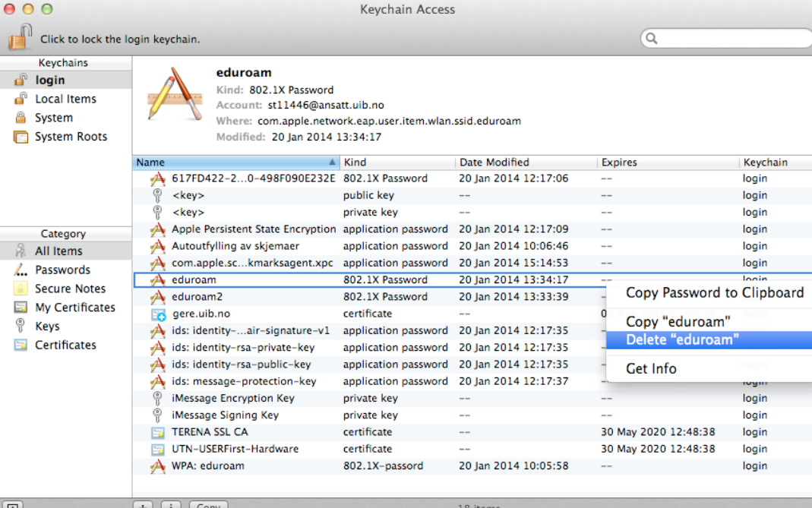Select the System keychain lock icon
The width and height of the screenshot is (812, 508).
click(21, 118)
